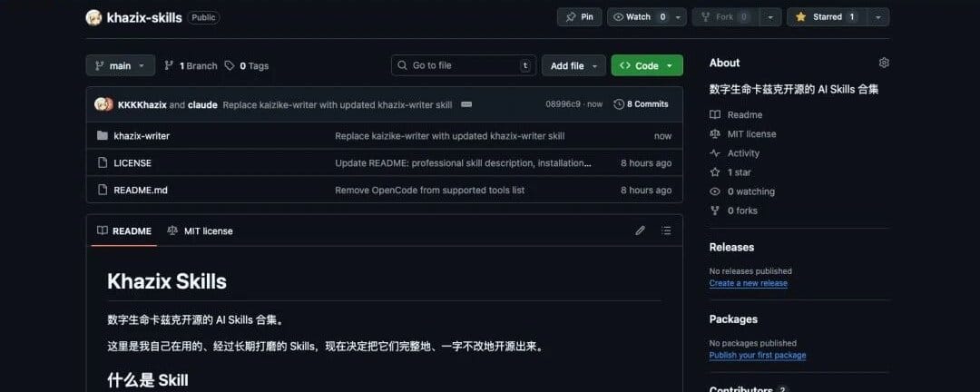980x392 pixels.
Task: Expand the green Code dropdown button
Action: tap(647, 65)
